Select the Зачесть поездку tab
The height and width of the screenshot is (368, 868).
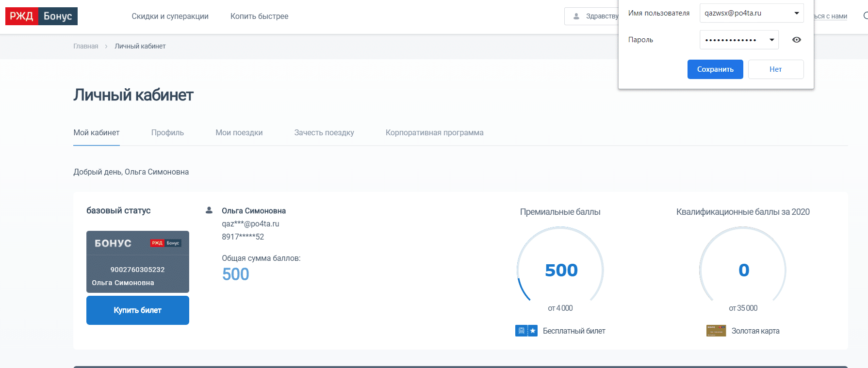tap(324, 133)
